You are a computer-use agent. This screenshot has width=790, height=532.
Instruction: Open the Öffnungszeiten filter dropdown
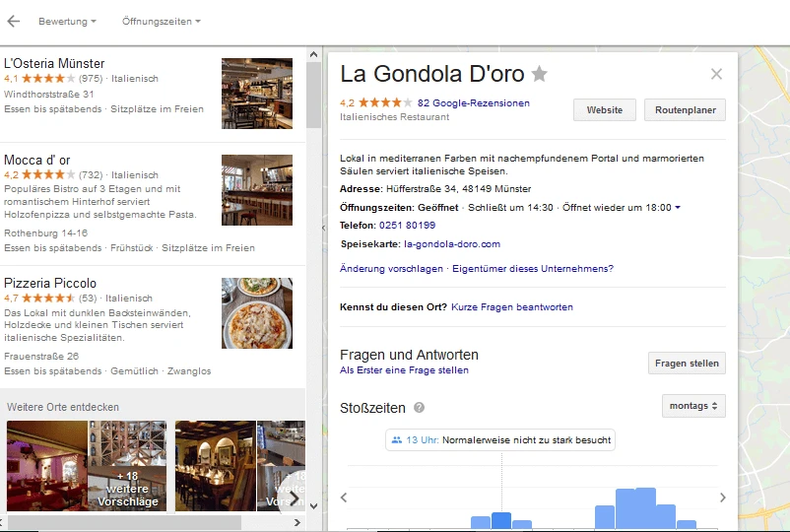pyautogui.click(x=162, y=22)
